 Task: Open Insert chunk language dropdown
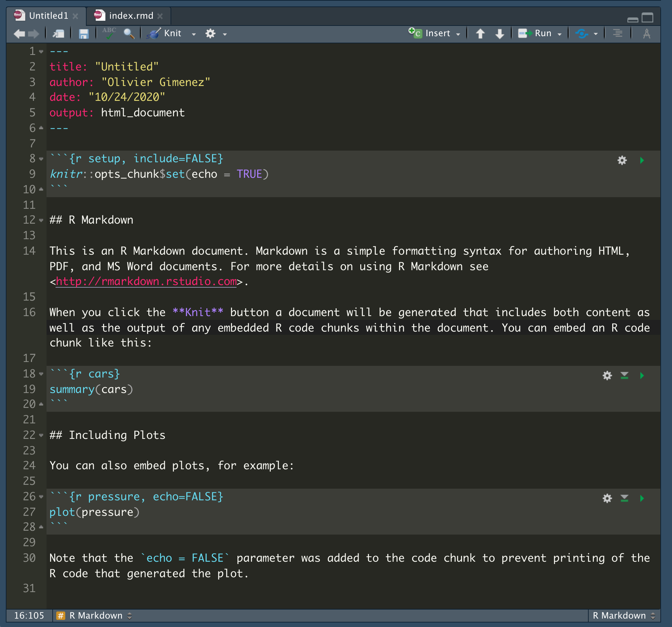tap(458, 34)
